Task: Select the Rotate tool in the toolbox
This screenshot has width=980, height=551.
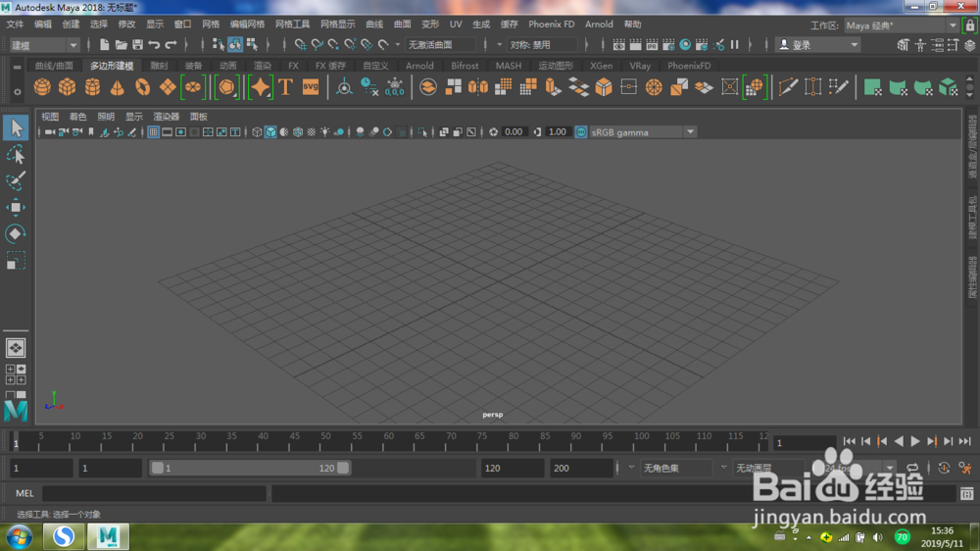Action: click(16, 234)
